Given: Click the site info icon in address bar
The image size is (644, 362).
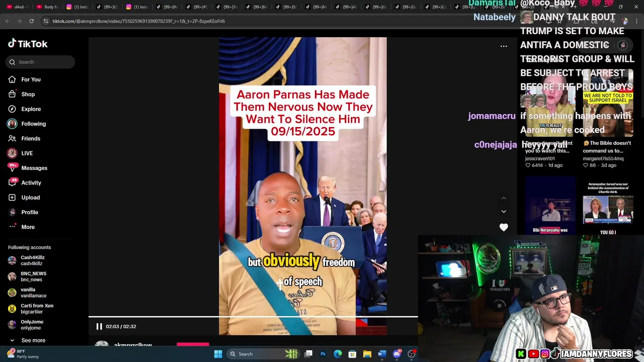Looking at the screenshot, I should [46, 21].
